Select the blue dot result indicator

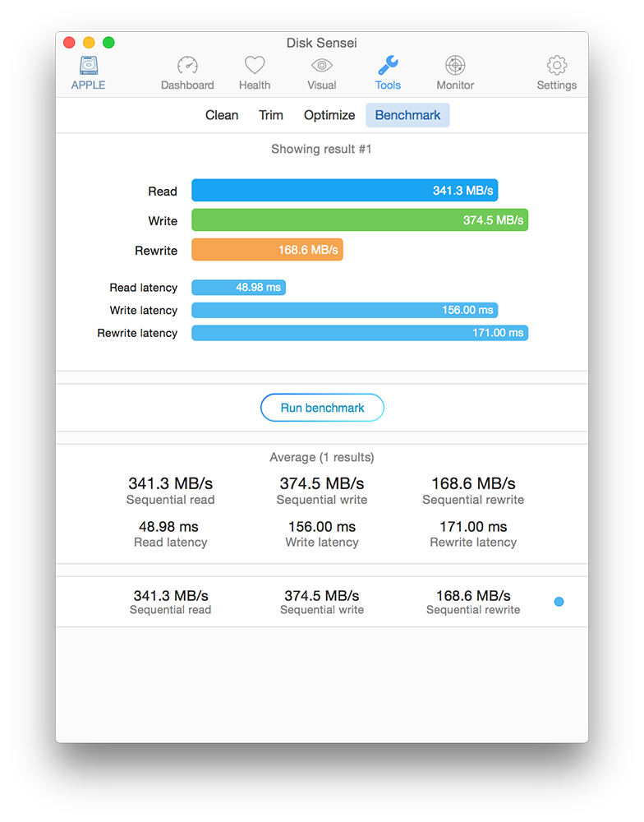tap(559, 602)
